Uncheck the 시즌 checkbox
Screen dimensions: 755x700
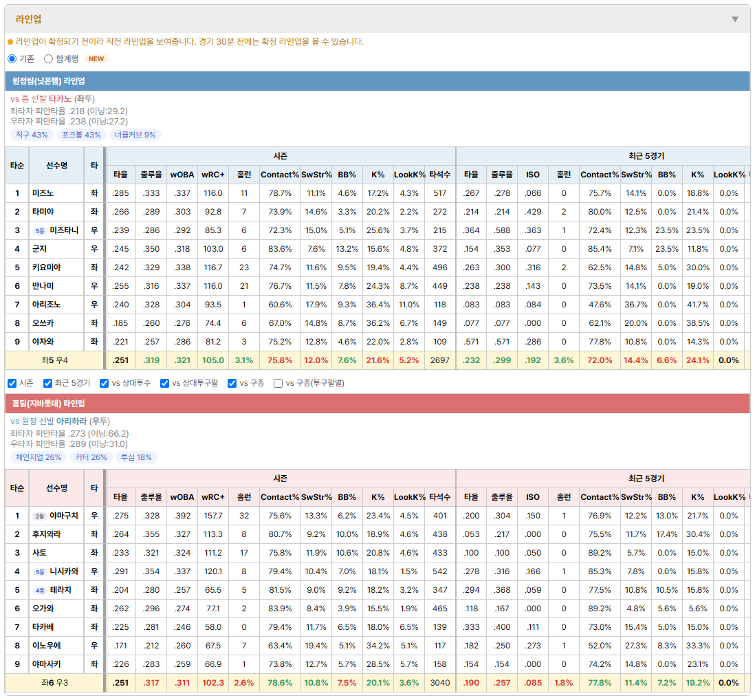coord(12,383)
